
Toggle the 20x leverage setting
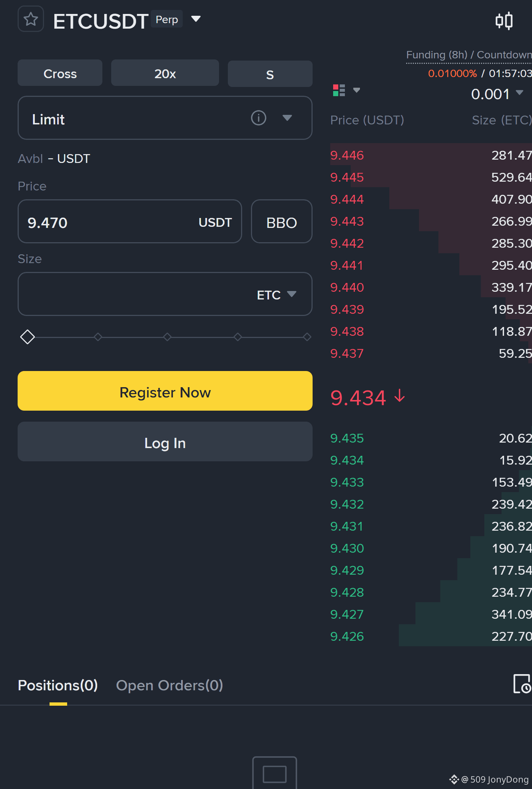(x=165, y=73)
